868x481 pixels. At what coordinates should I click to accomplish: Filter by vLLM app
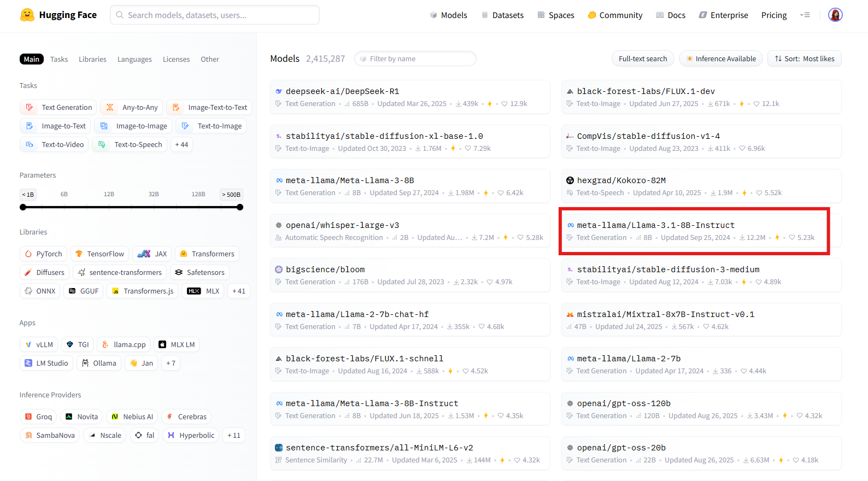click(x=39, y=344)
